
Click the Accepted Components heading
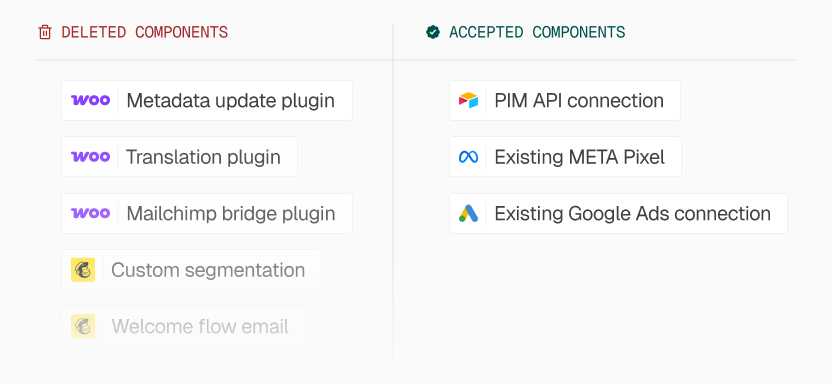[x=538, y=32]
